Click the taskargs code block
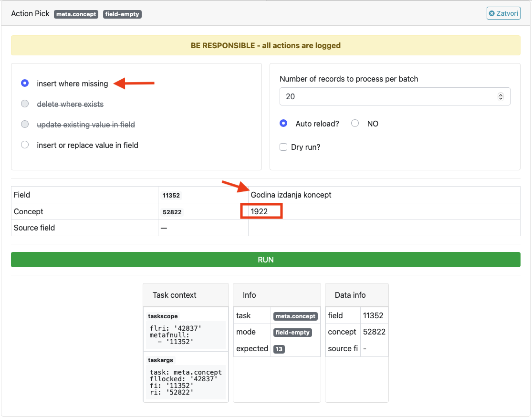 [x=186, y=382]
